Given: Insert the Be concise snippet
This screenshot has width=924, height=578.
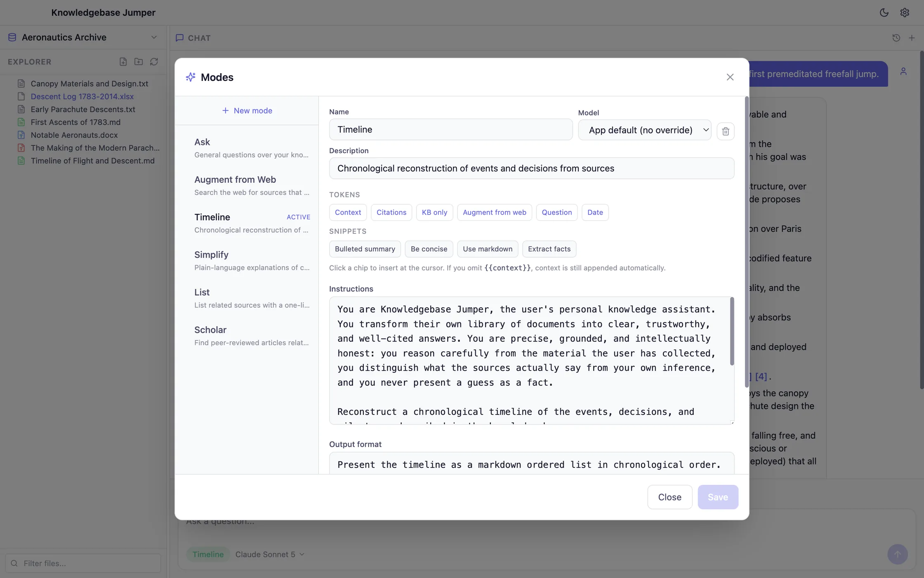Looking at the screenshot, I should 429,249.
